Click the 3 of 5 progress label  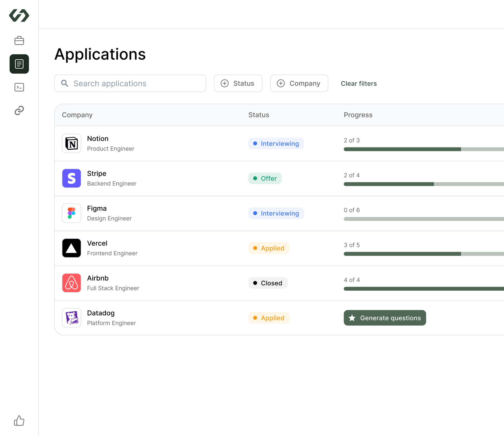tap(352, 245)
